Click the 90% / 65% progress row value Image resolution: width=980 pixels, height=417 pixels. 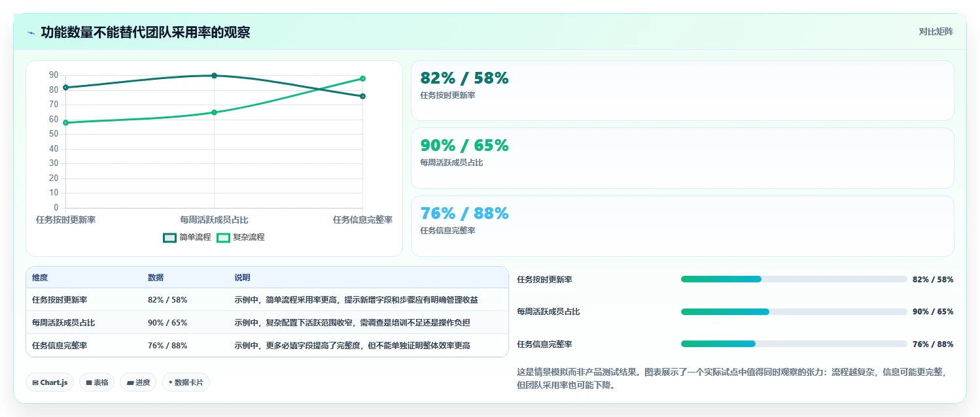(933, 312)
